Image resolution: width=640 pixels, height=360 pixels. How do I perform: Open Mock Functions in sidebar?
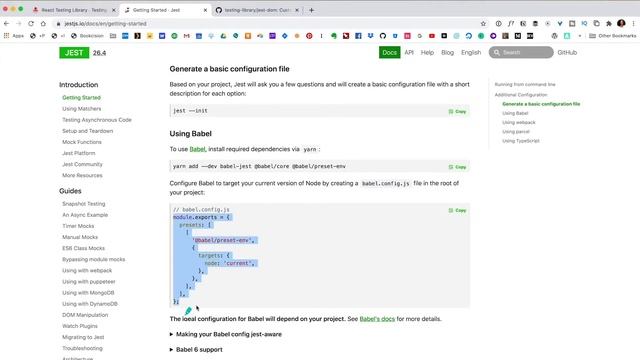(82, 142)
